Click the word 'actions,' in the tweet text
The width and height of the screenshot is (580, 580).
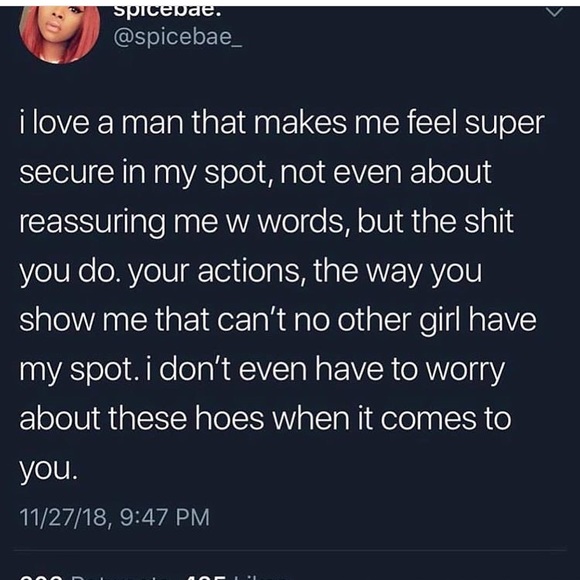click(x=252, y=272)
